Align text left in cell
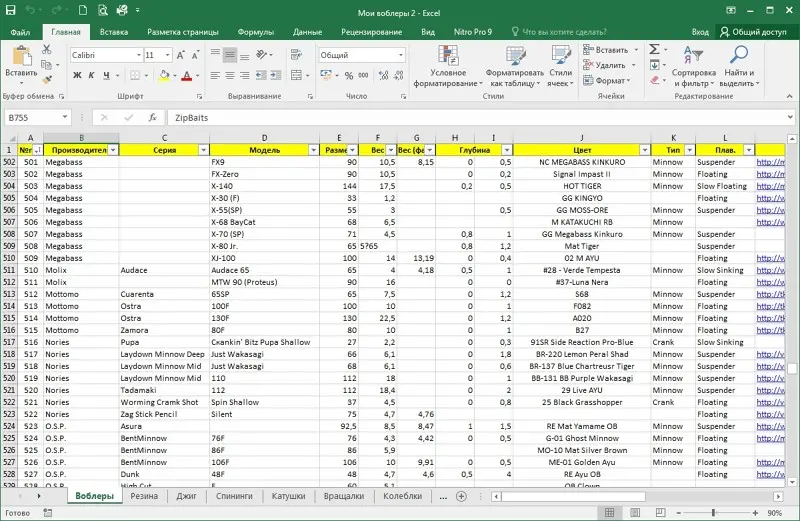 click(215, 76)
